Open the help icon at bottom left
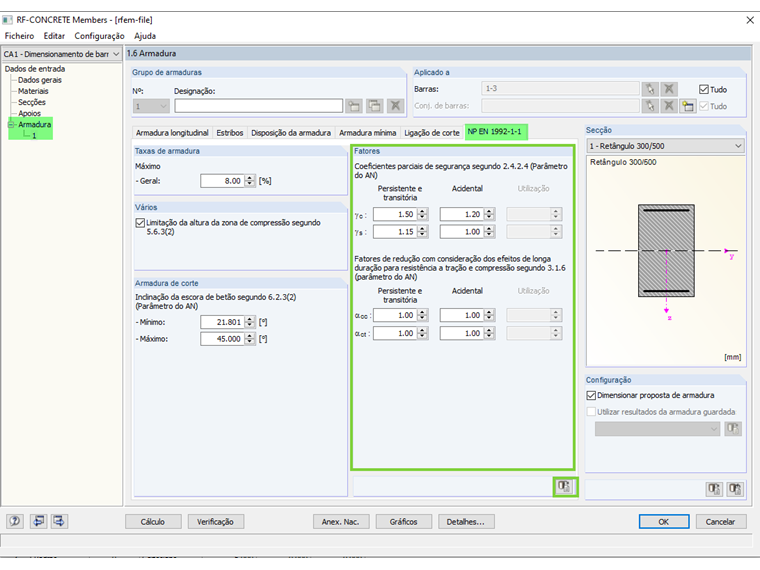The height and width of the screenshot is (570, 760). pos(15,521)
